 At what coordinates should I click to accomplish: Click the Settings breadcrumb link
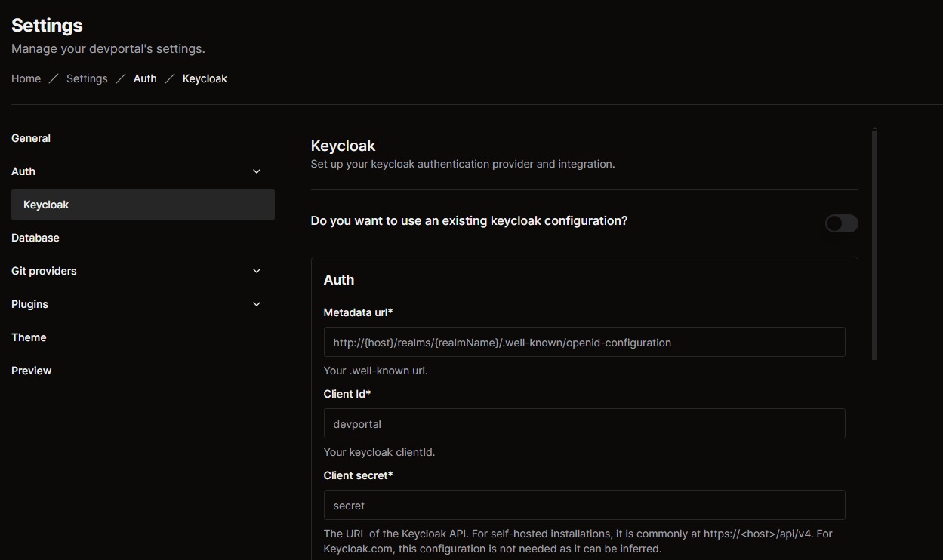point(87,78)
